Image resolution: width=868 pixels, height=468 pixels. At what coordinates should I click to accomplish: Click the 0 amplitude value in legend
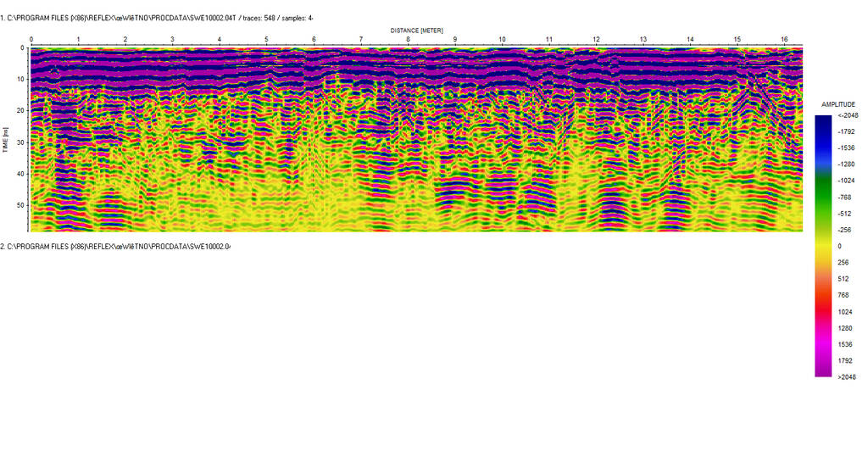pyautogui.click(x=839, y=246)
